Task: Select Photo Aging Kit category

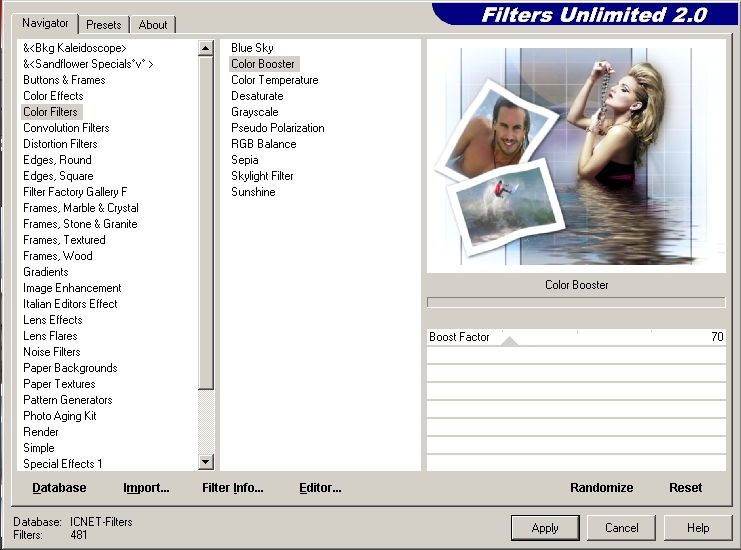Action: click(60, 416)
